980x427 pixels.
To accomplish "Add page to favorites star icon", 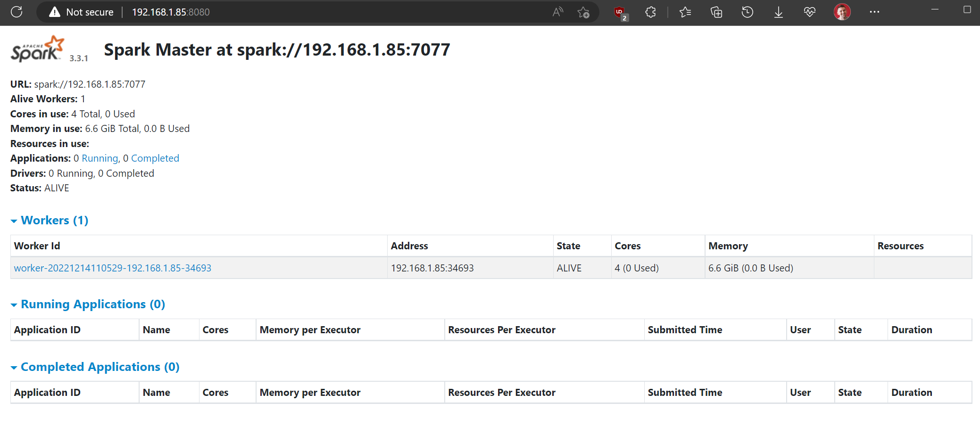I will click(583, 12).
